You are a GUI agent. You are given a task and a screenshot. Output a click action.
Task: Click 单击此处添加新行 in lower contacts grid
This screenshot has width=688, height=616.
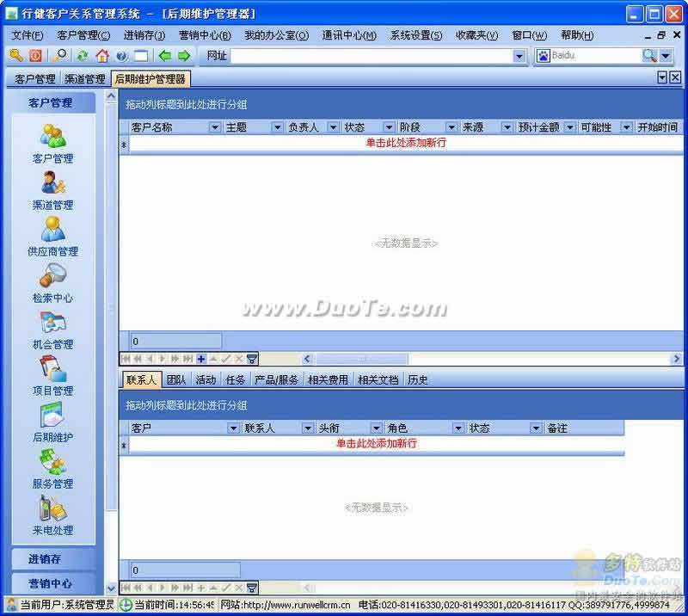click(x=377, y=443)
